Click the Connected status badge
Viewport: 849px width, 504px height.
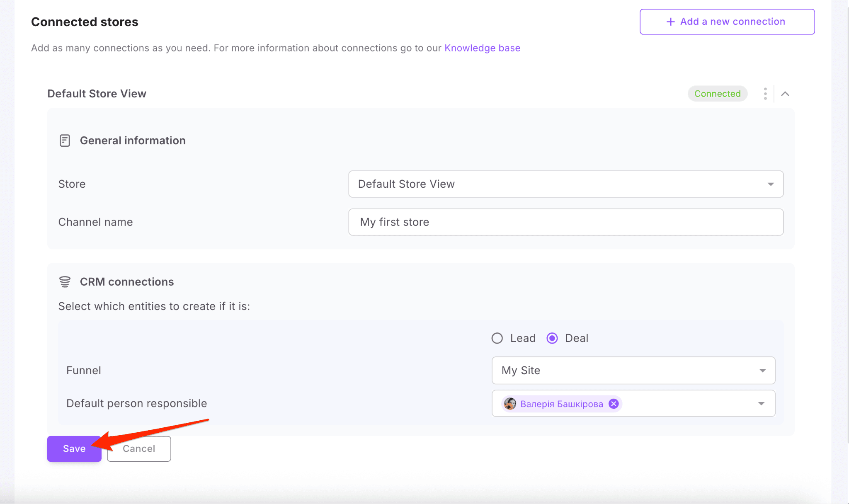(717, 94)
